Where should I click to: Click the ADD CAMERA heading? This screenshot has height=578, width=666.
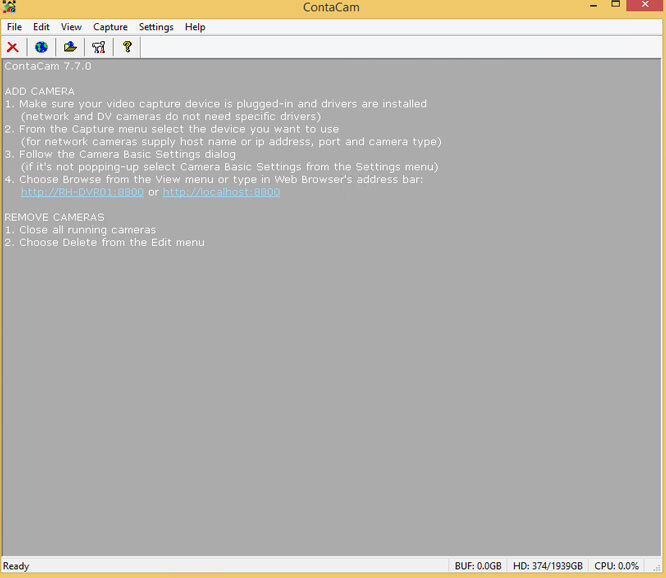pos(40,91)
